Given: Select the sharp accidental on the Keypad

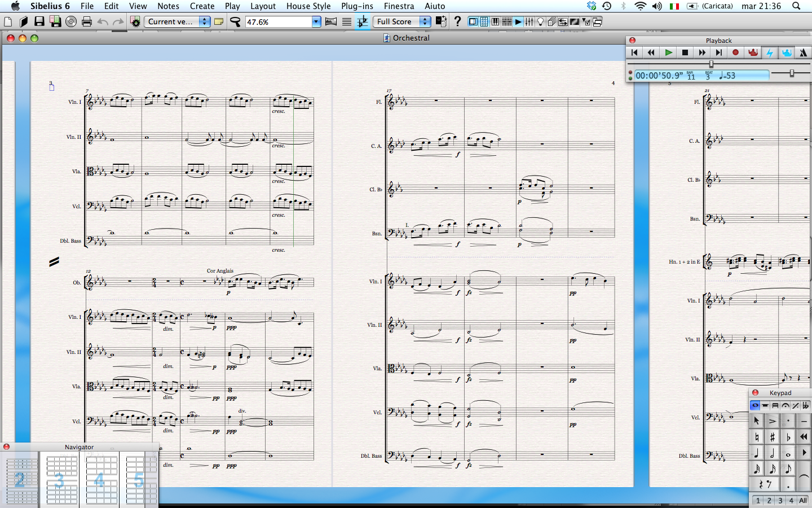Looking at the screenshot, I should click(x=772, y=437).
